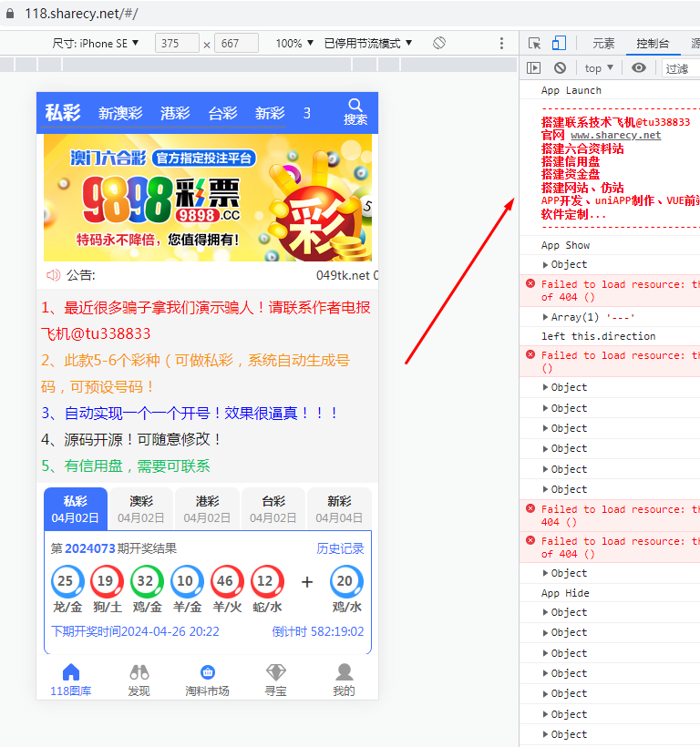This screenshot has height=747, width=700.
Task: Click lottery ball number 10
Action: point(187,581)
